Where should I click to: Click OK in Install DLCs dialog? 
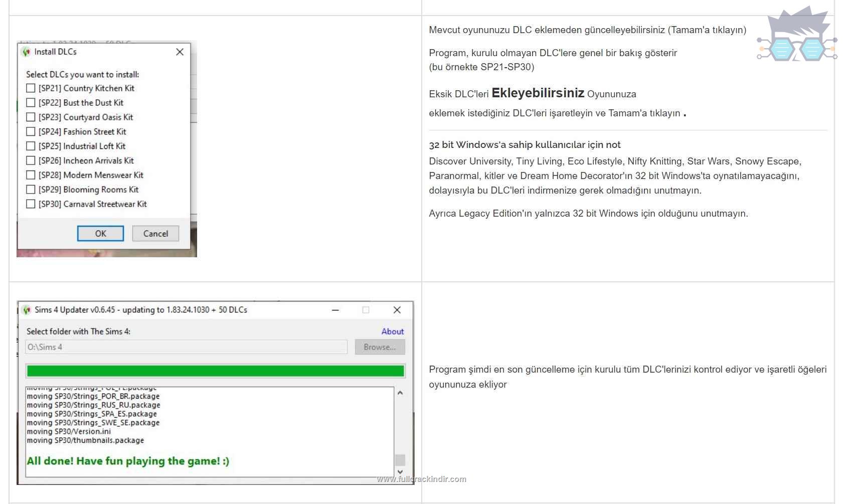(x=100, y=234)
